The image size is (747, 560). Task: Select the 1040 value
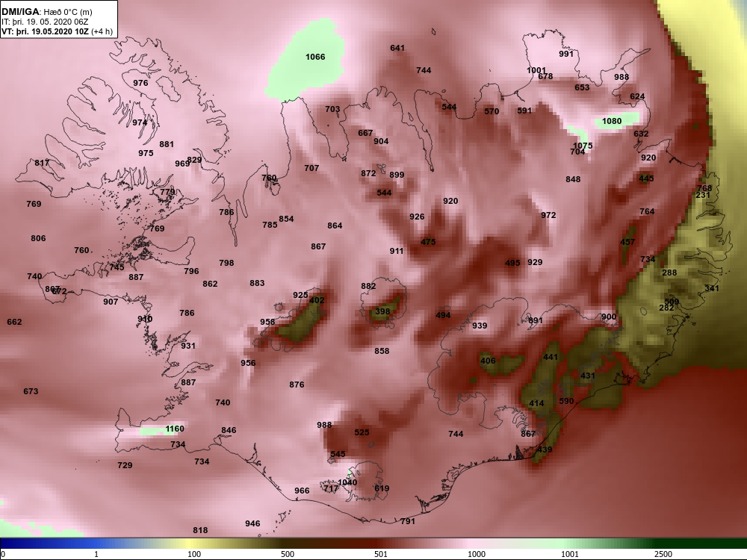point(347,482)
